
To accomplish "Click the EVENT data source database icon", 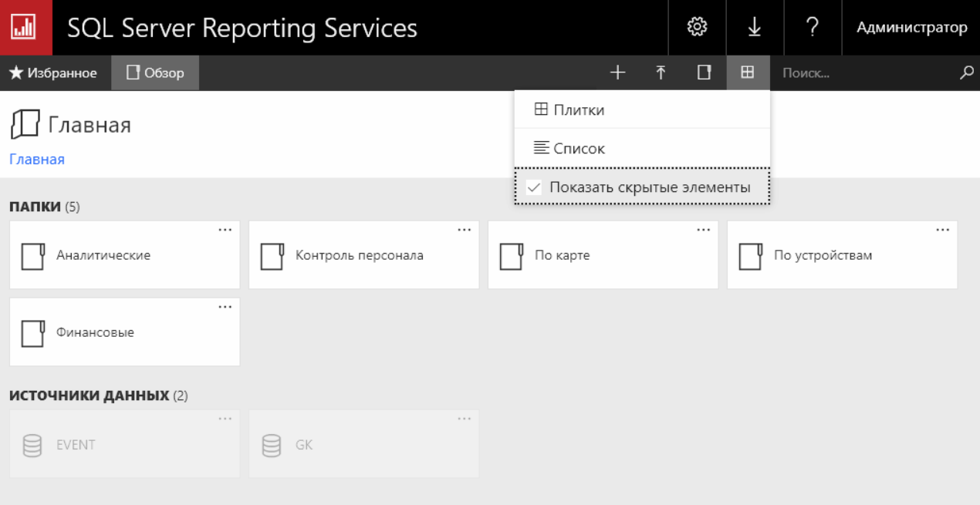I will point(32,446).
